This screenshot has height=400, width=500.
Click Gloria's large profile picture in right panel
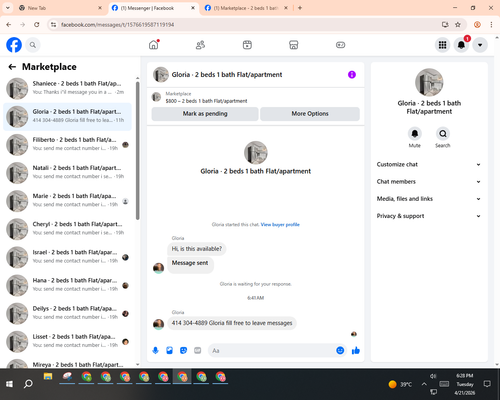tap(429, 82)
